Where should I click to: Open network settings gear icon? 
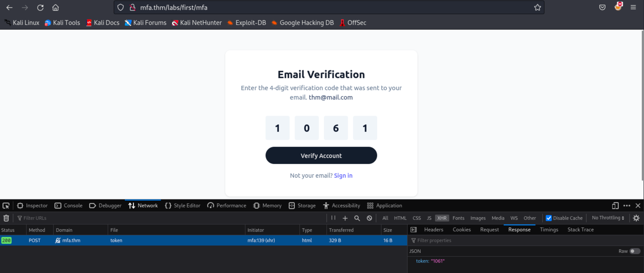(636, 218)
